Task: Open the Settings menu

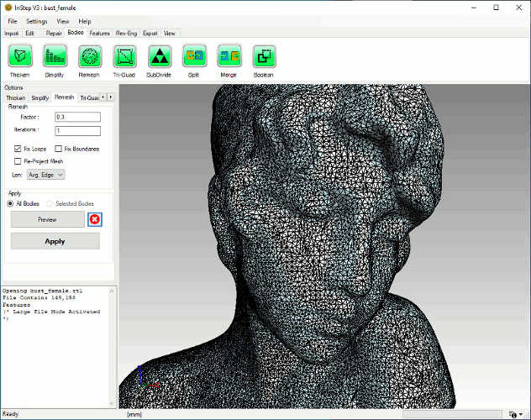Action: [x=36, y=20]
